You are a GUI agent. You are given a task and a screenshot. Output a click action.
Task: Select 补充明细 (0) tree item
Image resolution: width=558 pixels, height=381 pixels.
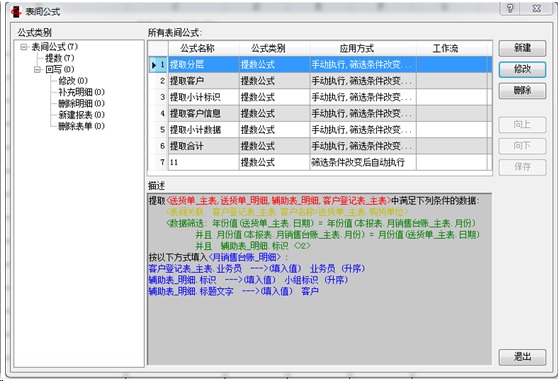(81, 92)
